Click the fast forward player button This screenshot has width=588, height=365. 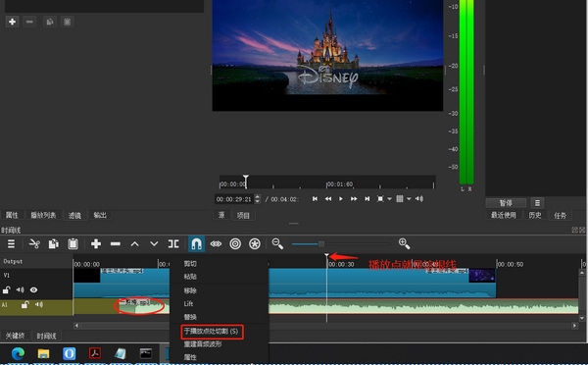pyautogui.click(x=354, y=198)
